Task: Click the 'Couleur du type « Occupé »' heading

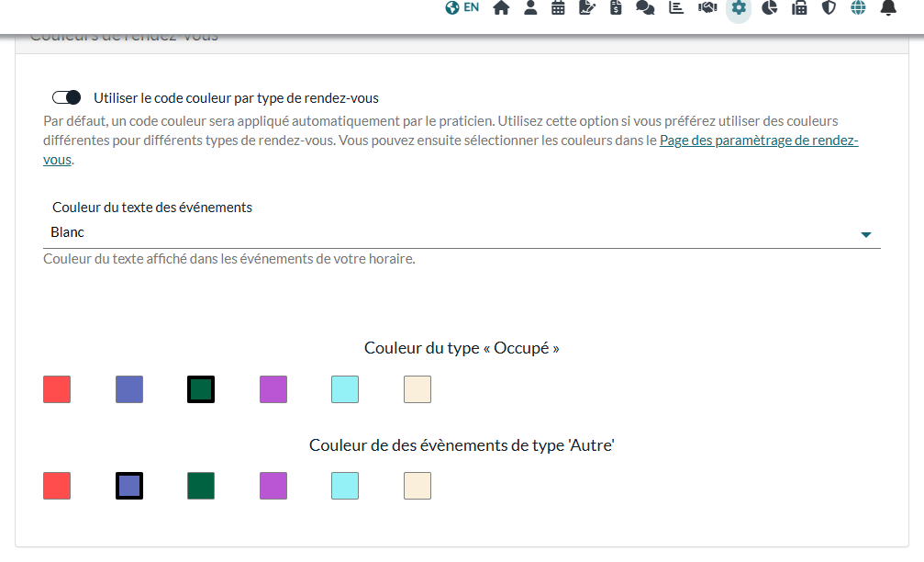Action: (x=462, y=348)
